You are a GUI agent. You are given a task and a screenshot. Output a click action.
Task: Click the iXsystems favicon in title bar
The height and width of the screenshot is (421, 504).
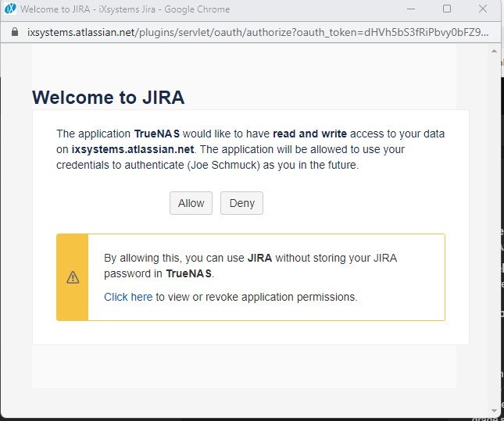pyautogui.click(x=10, y=9)
